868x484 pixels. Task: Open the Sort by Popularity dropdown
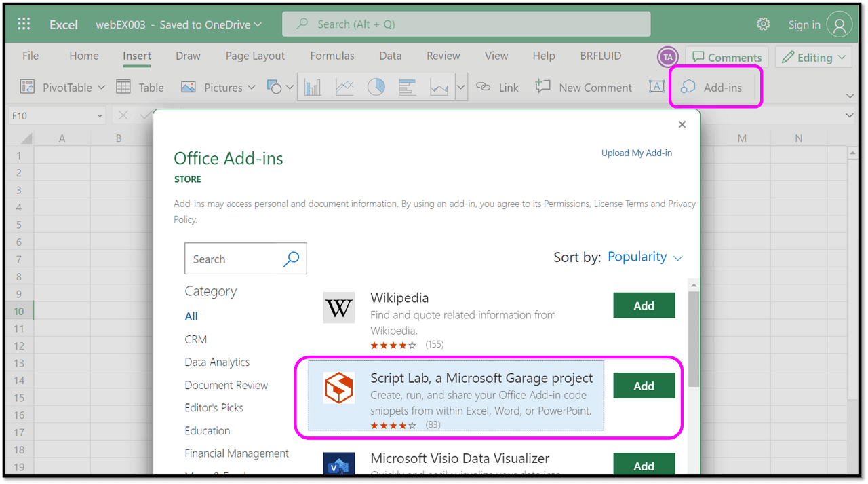[645, 257]
